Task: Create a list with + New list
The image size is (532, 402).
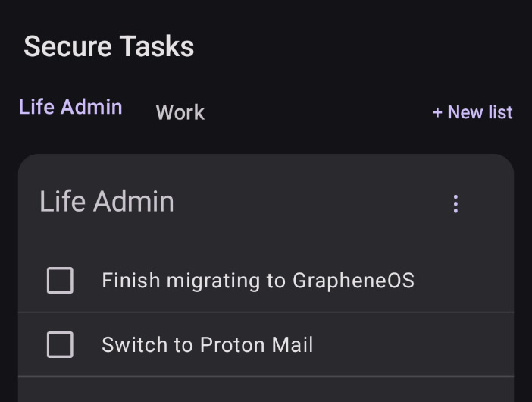Action: (x=472, y=112)
